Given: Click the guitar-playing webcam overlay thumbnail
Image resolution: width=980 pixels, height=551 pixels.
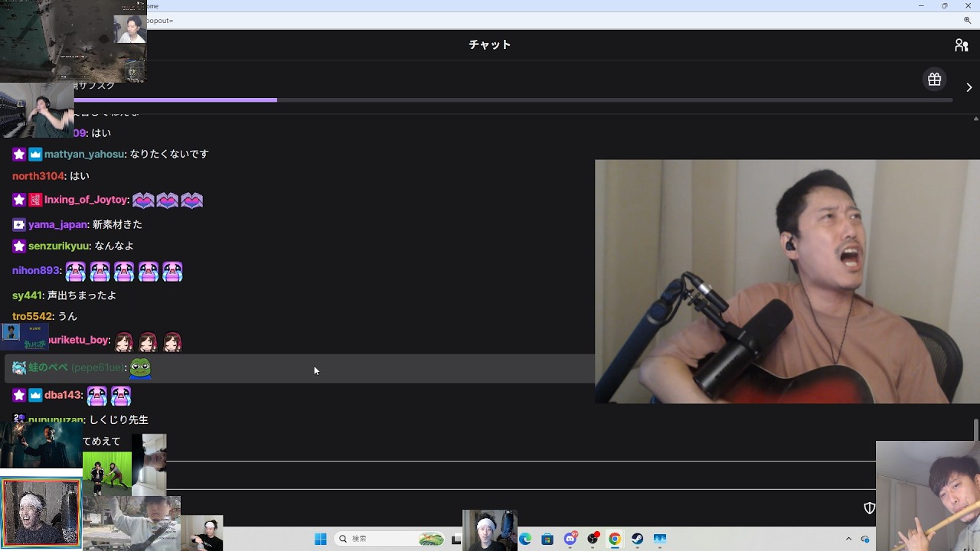Looking at the screenshot, I should [x=787, y=282].
